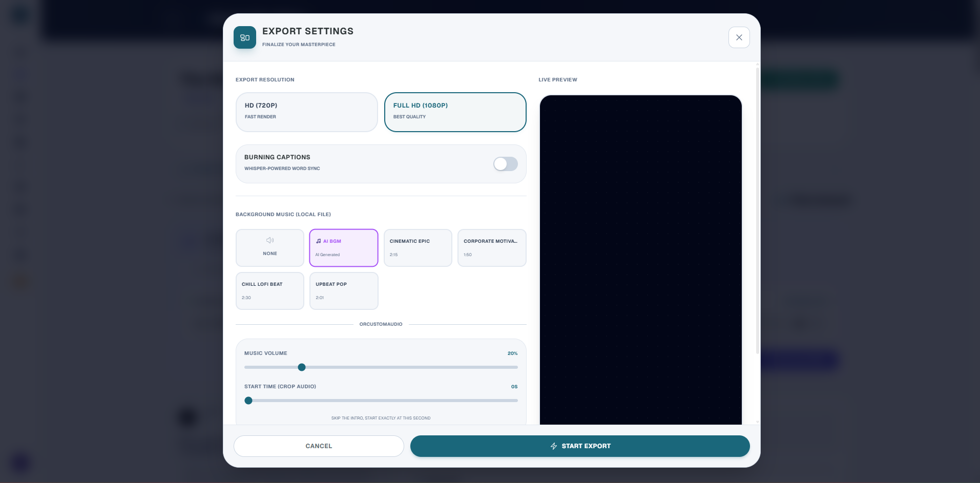Click the Cancel button

(319, 446)
